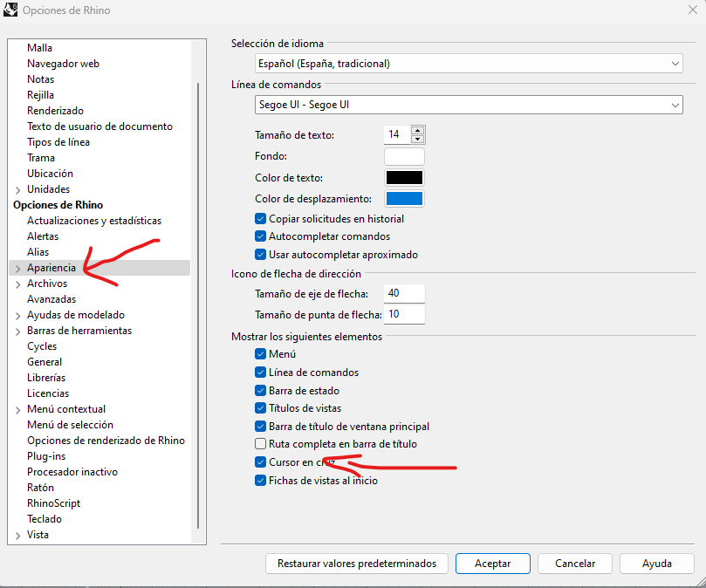The width and height of the screenshot is (706, 588).
Task: Expand the Archivos tree node
Action: click(18, 284)
